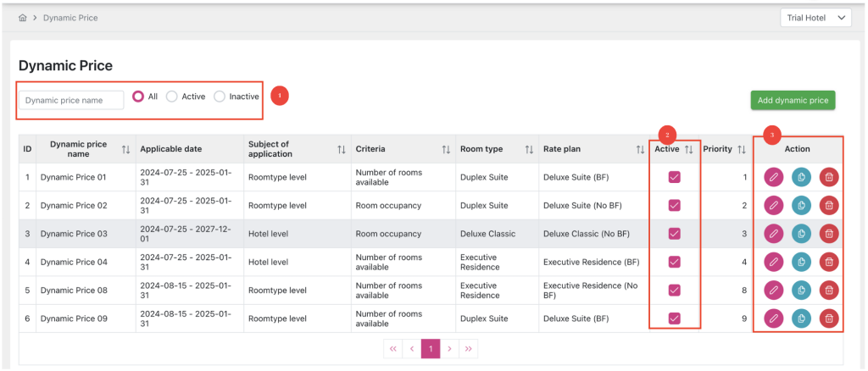This screenshot has width=868, height=371.
Task: Remove Dynamic Price 09 using trash icon
Action: click(829, 318)
